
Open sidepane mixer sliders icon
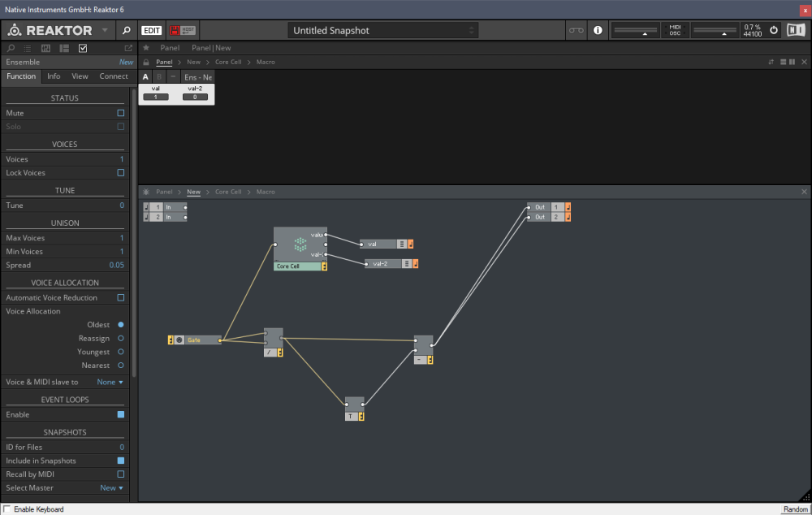pos(45,48)
